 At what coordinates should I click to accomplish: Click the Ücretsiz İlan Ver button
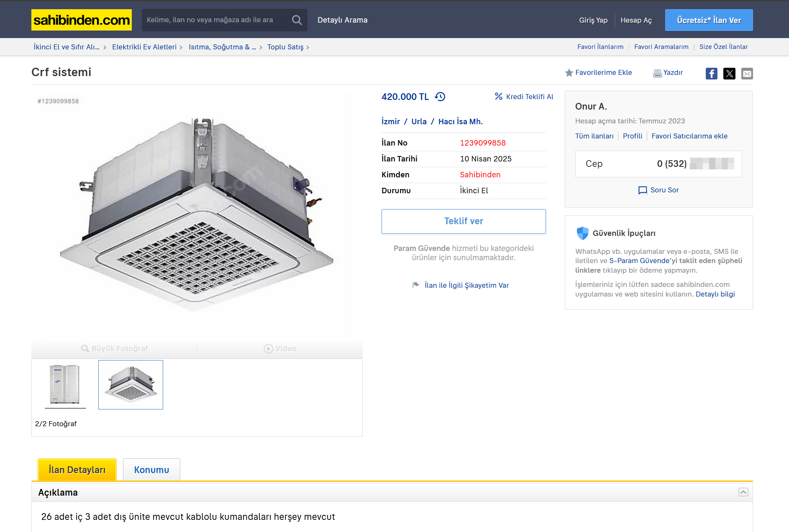[x=709, y=20]
